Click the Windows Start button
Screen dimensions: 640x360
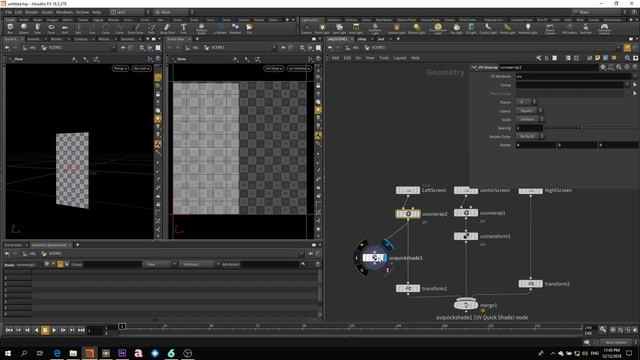click(8, 353)
